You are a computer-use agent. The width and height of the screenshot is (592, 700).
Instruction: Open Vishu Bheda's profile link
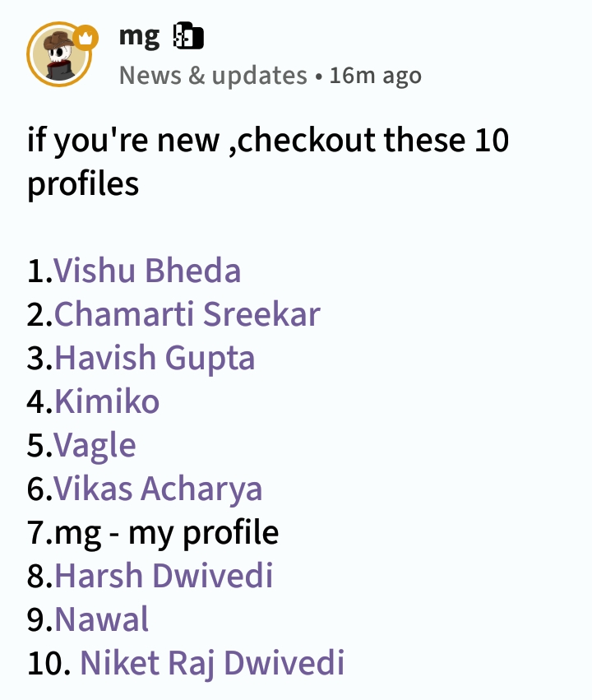tap(147, 271)
